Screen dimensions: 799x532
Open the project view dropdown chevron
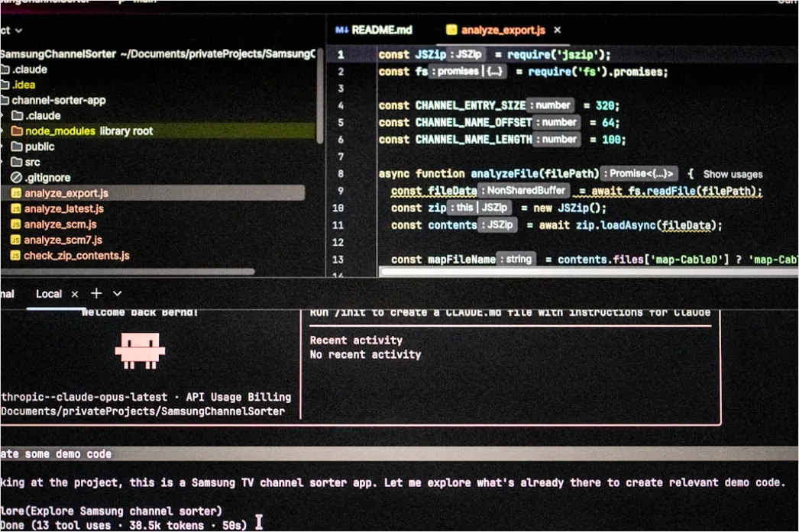point(19,31)
